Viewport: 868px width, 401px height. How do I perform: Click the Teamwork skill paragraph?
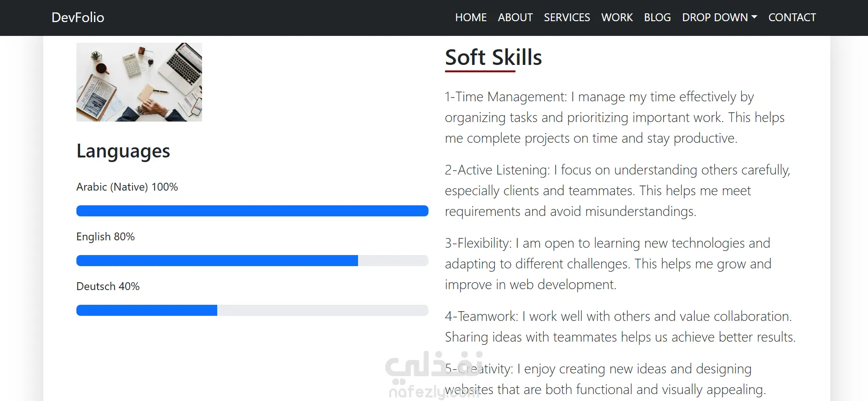click(x=620, y=326)
